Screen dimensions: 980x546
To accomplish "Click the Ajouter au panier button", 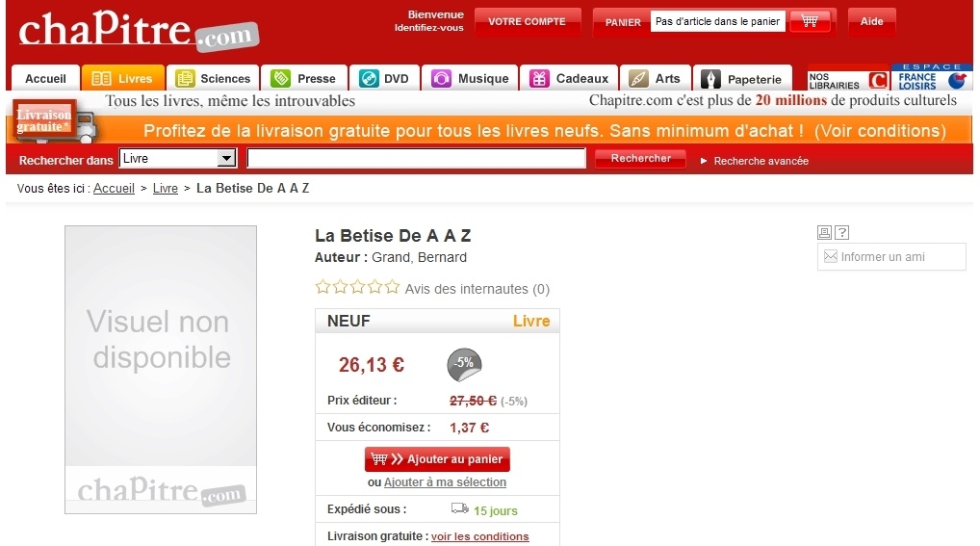I will click(x=437, y=459).
